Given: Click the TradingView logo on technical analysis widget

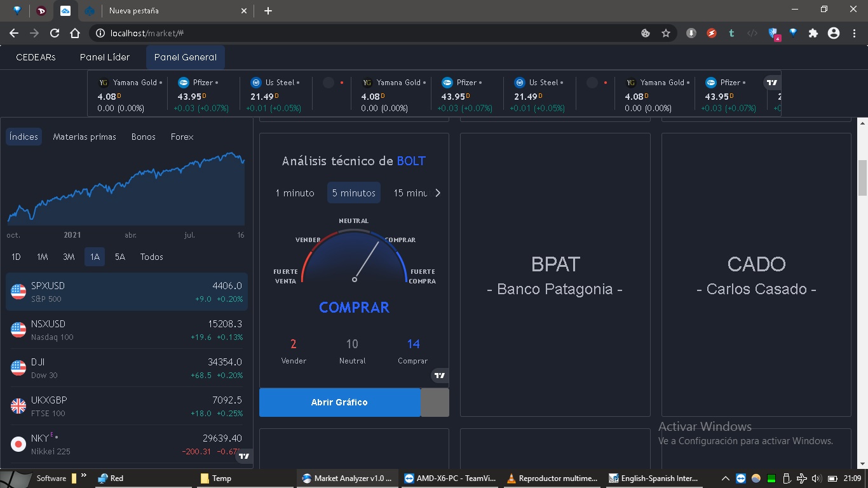Looking at the screenshot, I should [x=440, y=376].
